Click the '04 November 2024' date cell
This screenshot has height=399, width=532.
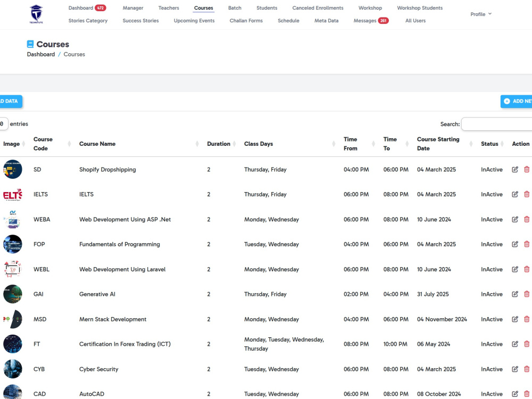point(442,319)
